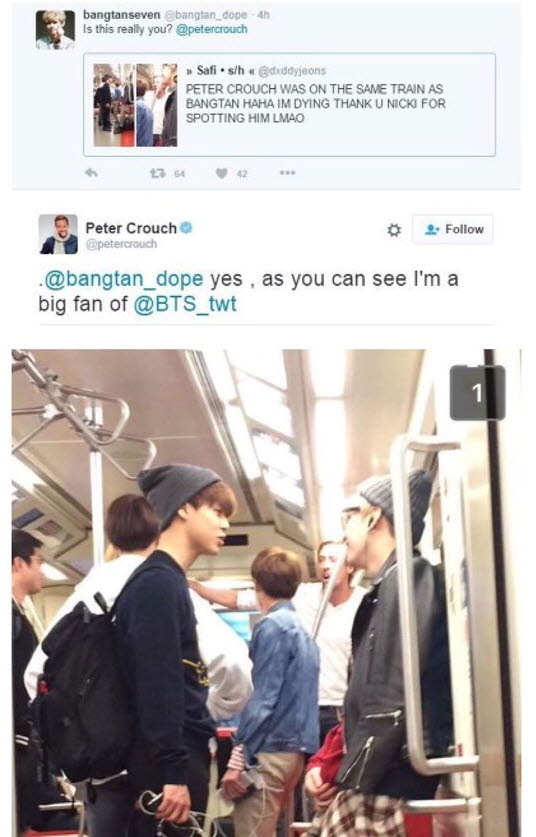Retweet the bangtanseven tweet
536x837 pixels.
coord(157,173)
